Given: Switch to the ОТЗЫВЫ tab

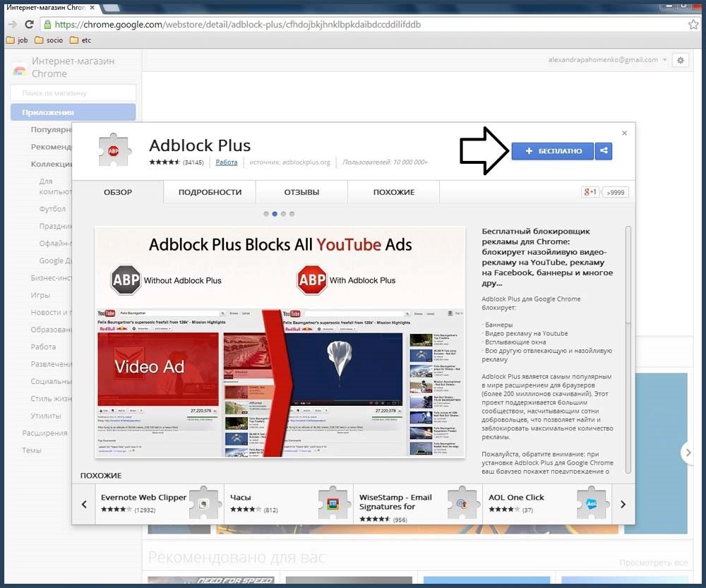Looking at the screenshot, I should tap(301, 192).
